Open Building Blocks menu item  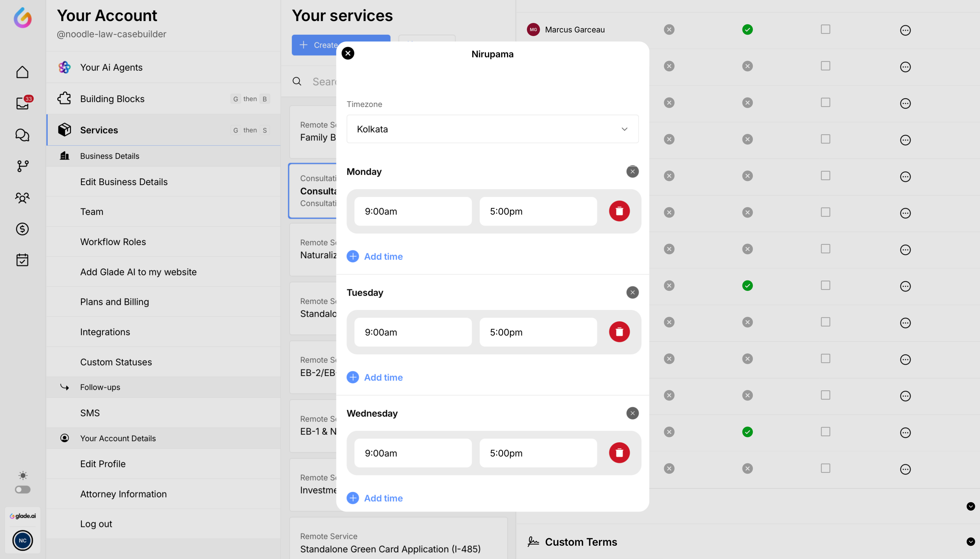[112, 99]
